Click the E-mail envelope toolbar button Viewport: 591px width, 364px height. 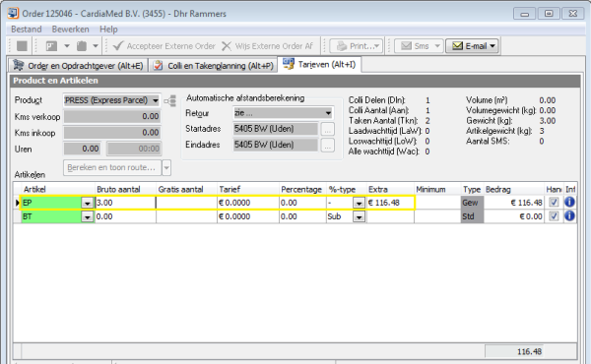click(x=473, y=46)
